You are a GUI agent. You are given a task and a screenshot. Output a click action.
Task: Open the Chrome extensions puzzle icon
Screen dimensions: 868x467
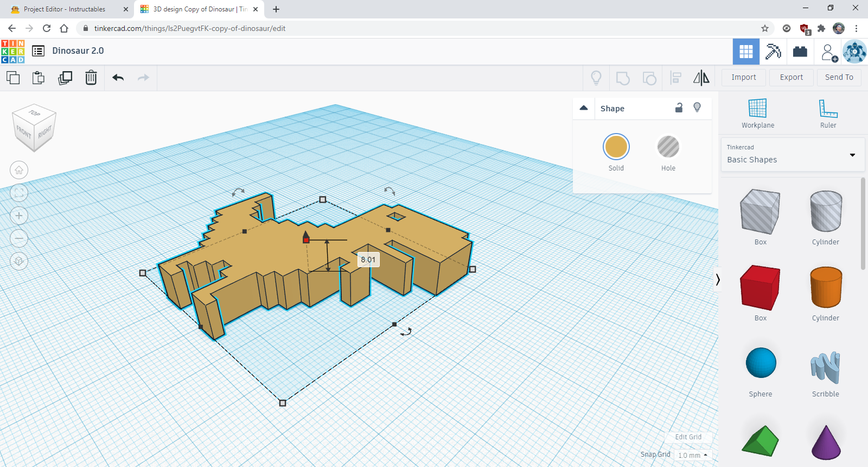click(821, 28)
